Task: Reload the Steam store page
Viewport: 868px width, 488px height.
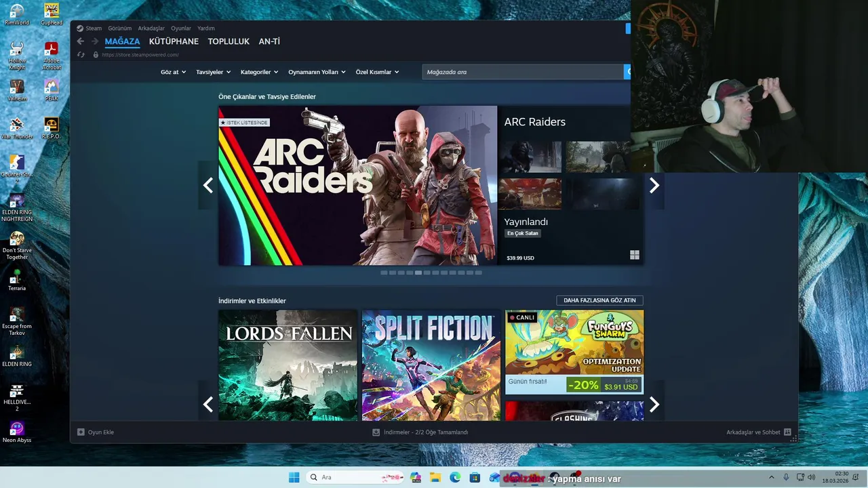Action: [x=81, y=55]
